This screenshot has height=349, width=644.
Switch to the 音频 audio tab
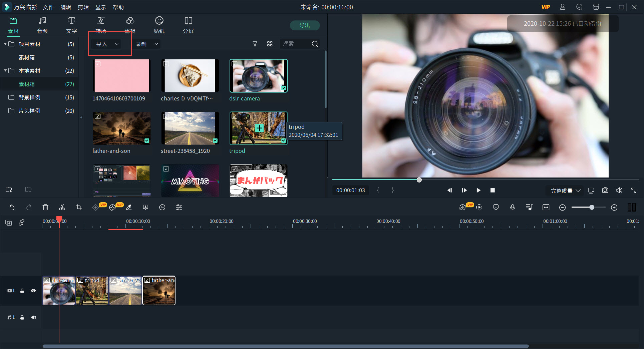[x=42, y=25]
